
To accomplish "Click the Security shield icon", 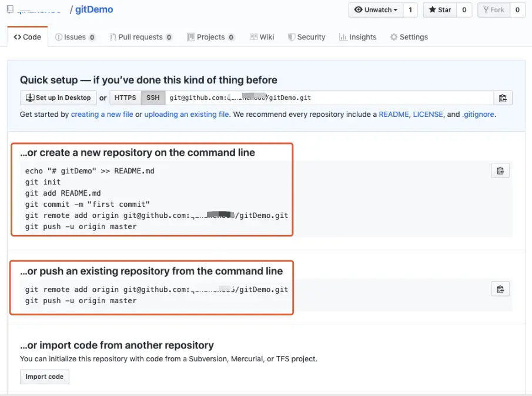I will point(292,37).
